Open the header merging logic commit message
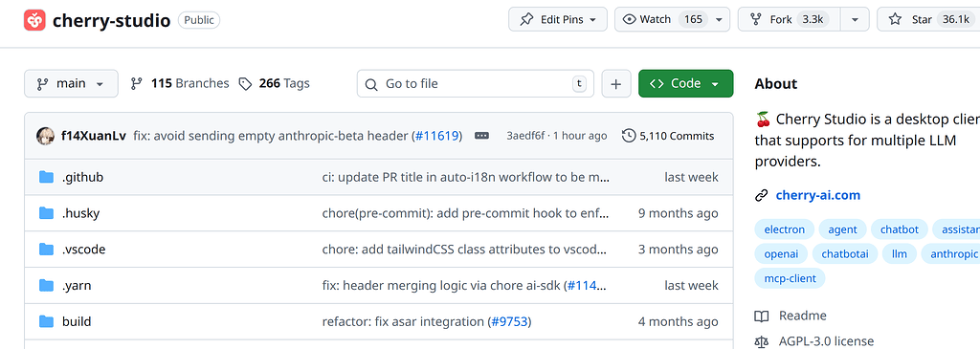 pyautogui.click(x=442, y=286)
